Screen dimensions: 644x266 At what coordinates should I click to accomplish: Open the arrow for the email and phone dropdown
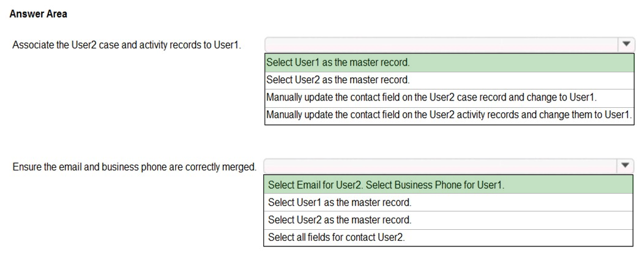pos(625,165)
